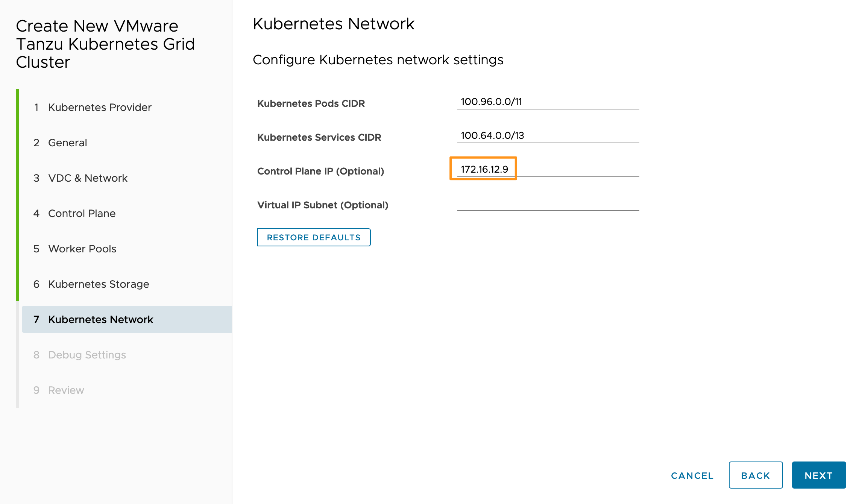Click the Kubernetes Services CIDR field

pyautogui.click(x=548, y=136)
